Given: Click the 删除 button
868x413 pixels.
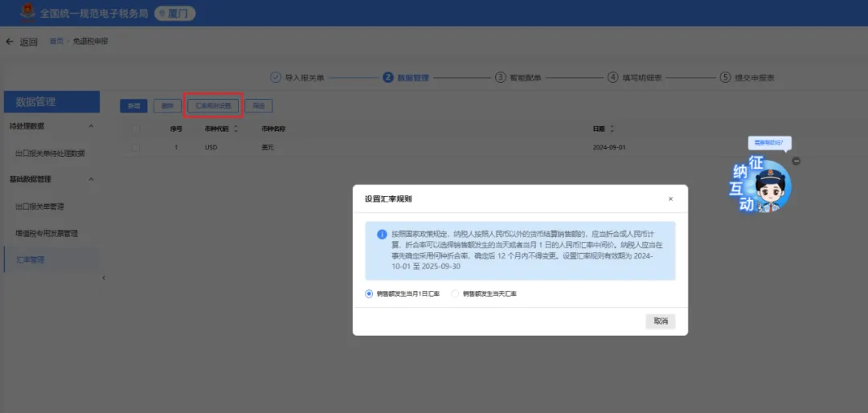Looking at the screenshot, I should pos(167,106).
